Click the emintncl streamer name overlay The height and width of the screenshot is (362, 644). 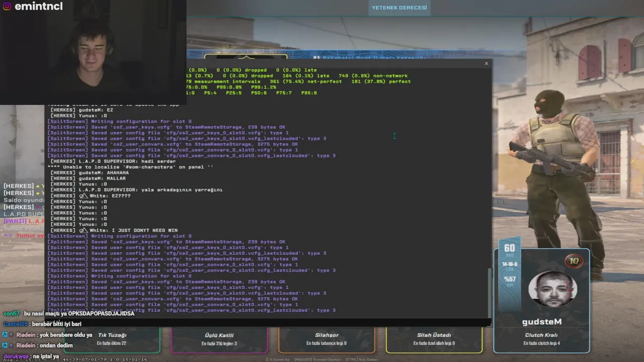[x=39, y=7]
